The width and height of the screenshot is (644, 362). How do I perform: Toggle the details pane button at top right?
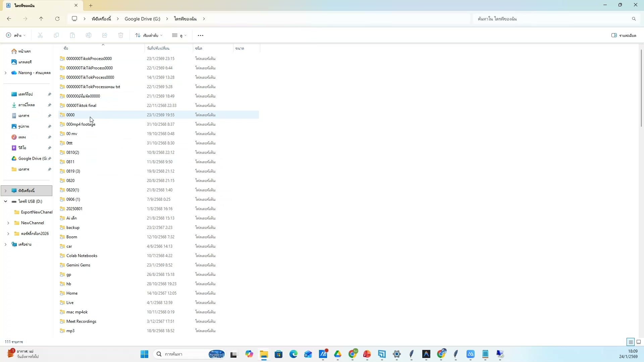pyautogui.click(x=624, y=35)
